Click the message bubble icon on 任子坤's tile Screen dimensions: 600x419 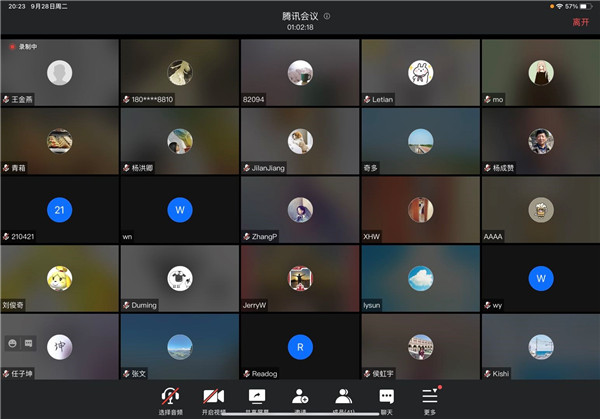coord(28,343)
